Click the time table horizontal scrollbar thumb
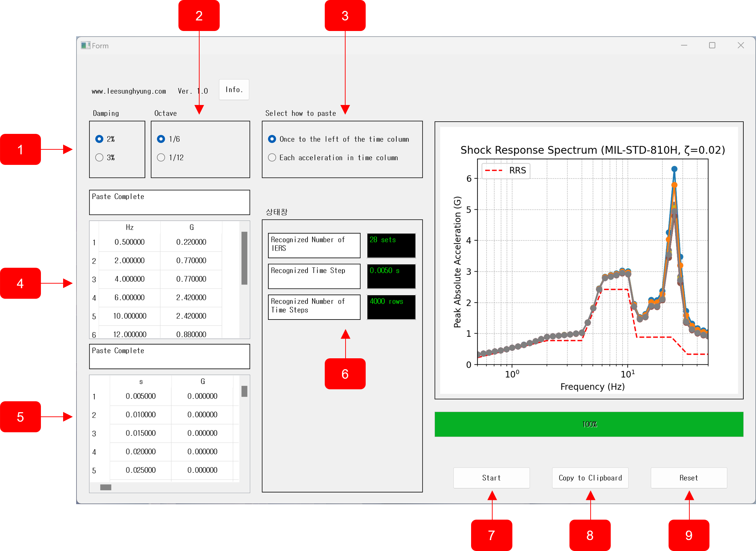Screen dimensions: 756x551 tap(106, 487)
